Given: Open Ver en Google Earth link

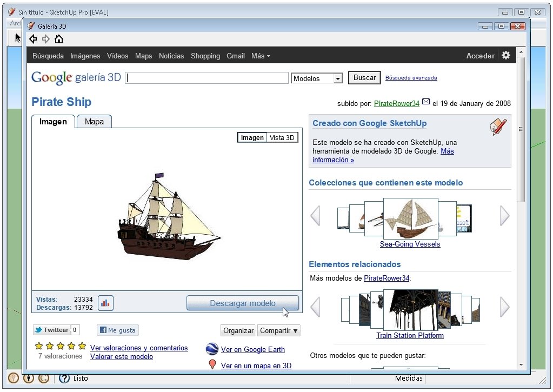Looking at the screenshot, I should coord(252,349).
